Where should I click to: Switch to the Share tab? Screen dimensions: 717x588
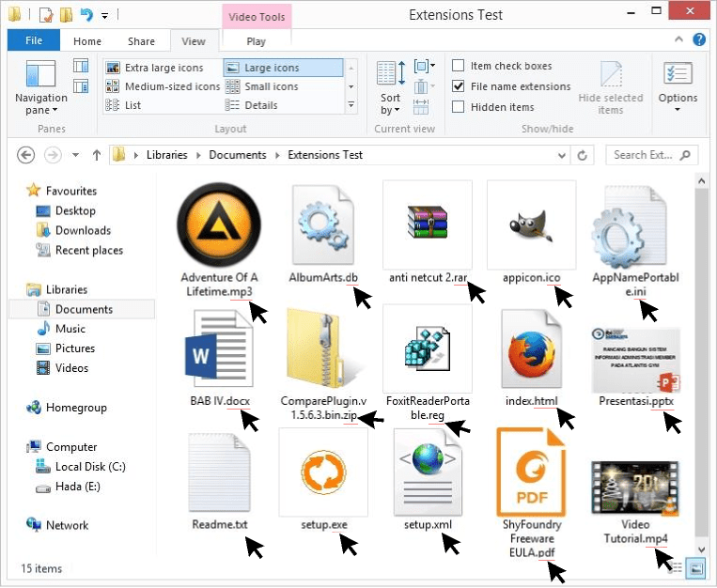pos(141,41)
